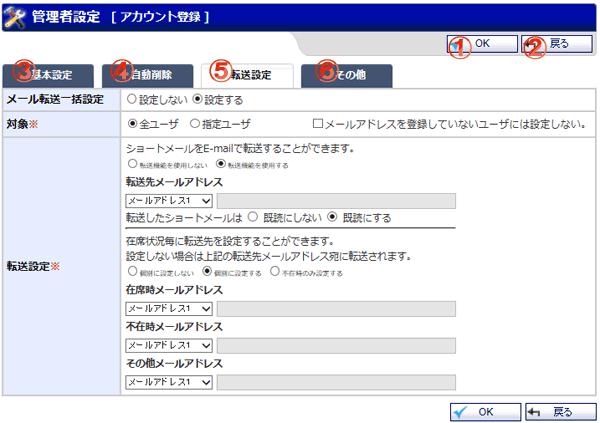The image size is (600, 423).
Task: Select 設定する for メール転送一括設定
Action: coord(197,100)
